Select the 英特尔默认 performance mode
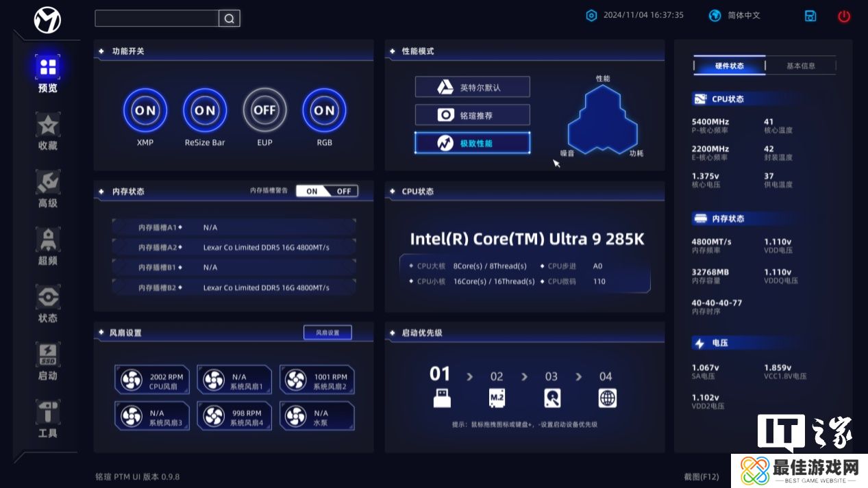 pyautogui.click(x=472, y=87)
